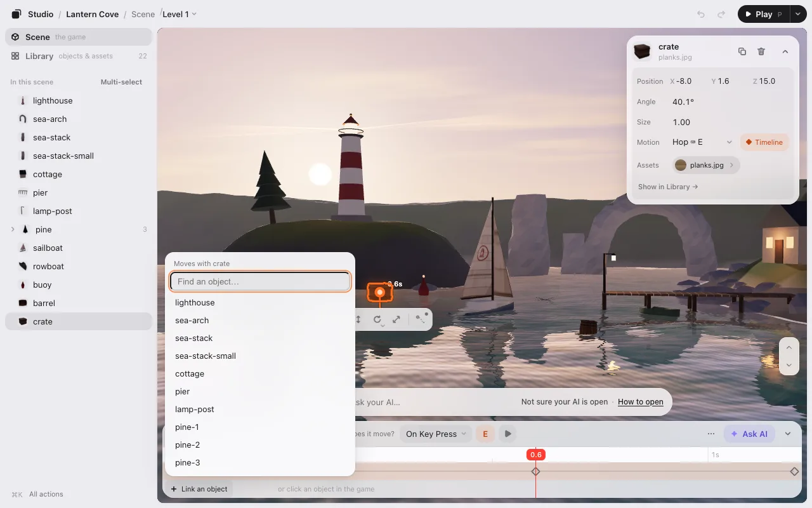The image size is (812, 508).
Task: Select the sea-arch in the scene list
Action: tap(79, 119)
